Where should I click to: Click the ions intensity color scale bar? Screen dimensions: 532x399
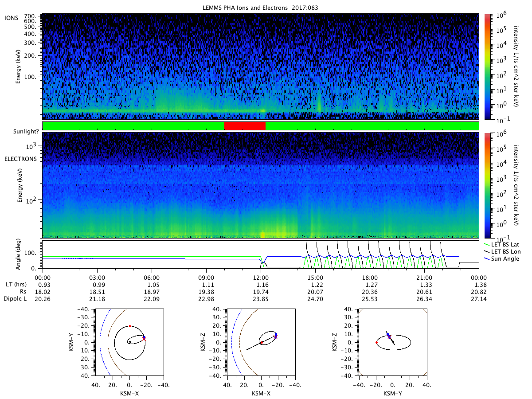tap(487, 66)
